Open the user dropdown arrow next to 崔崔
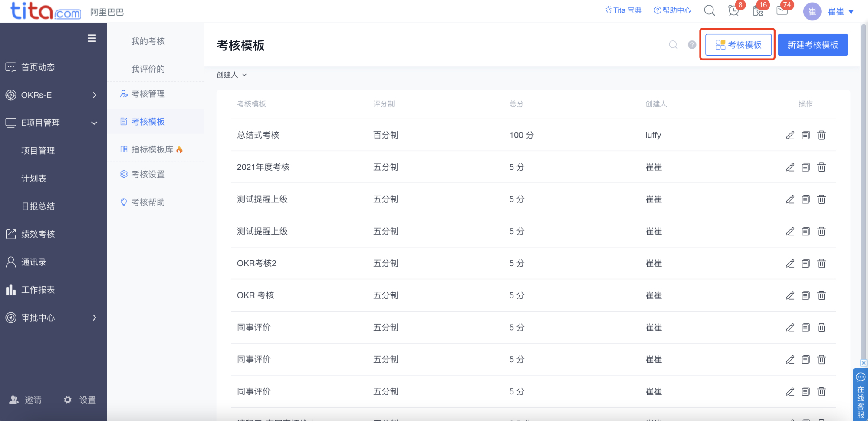Screen dimensions: 868x421 coord(851,12)
